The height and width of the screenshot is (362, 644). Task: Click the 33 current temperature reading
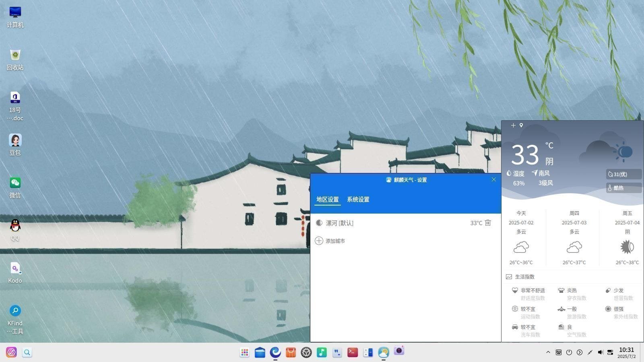[x=525, y=155]
